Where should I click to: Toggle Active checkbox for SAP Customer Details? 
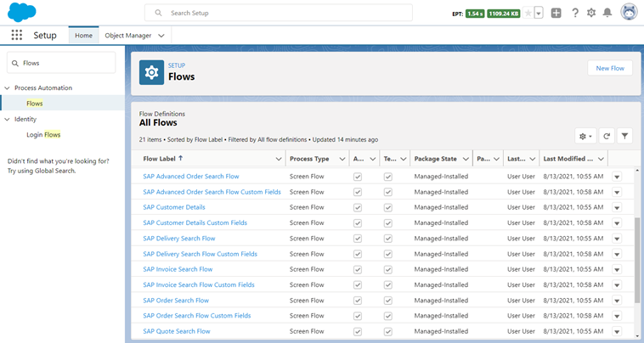pyautogui.click(x=358, y=208)
